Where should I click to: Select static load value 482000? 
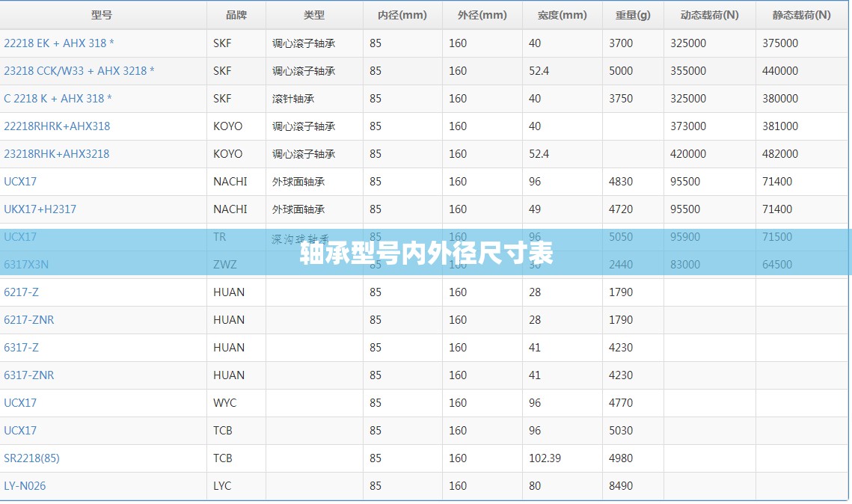(780, 154)
